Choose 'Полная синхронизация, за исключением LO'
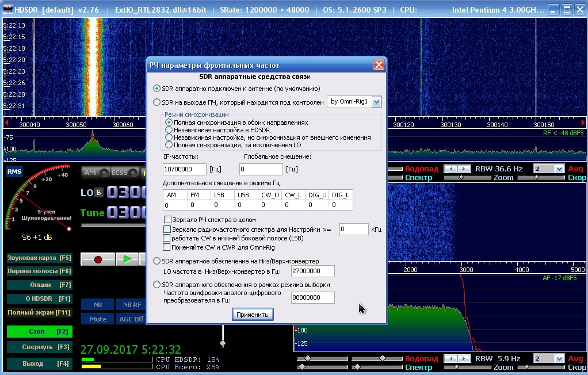The height and width of the screenshot is (375, 588). [169, 145]
